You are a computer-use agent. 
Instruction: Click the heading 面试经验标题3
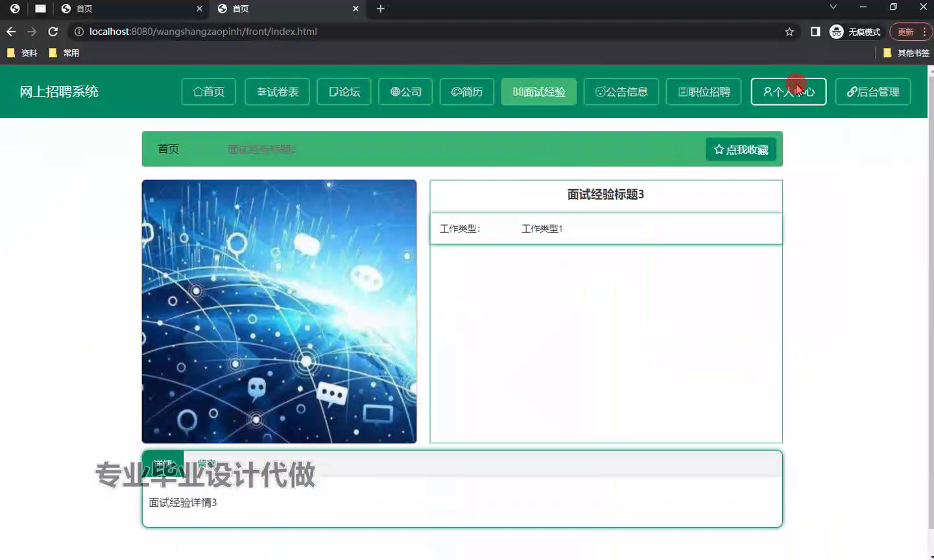606,194
